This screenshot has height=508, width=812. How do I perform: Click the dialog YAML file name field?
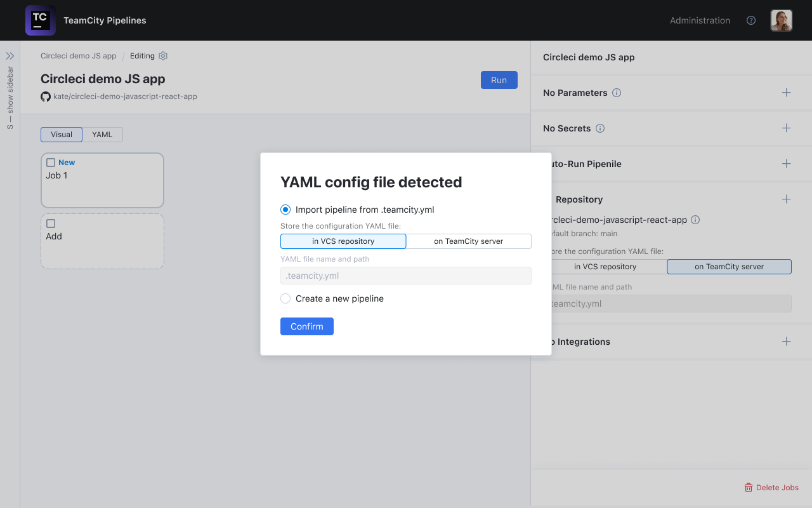point(406,276)
